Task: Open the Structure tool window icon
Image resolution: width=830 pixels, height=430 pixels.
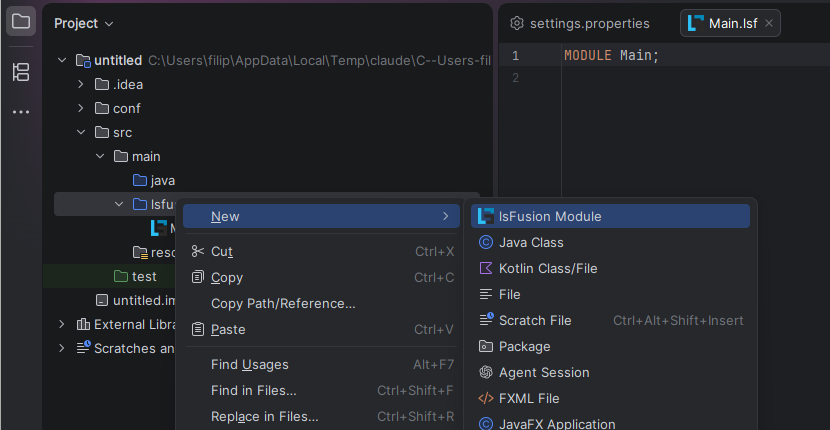Action: point(21,72)
